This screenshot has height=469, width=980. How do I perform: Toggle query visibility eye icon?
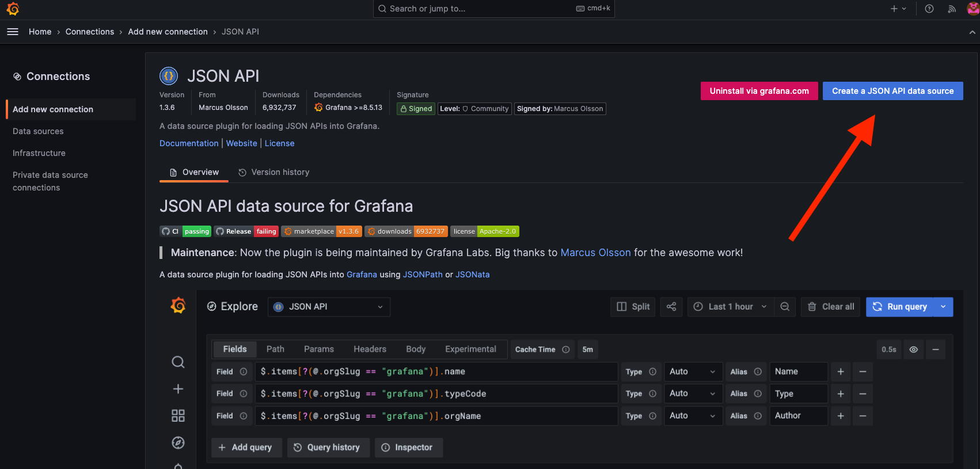tap(913, 349)
